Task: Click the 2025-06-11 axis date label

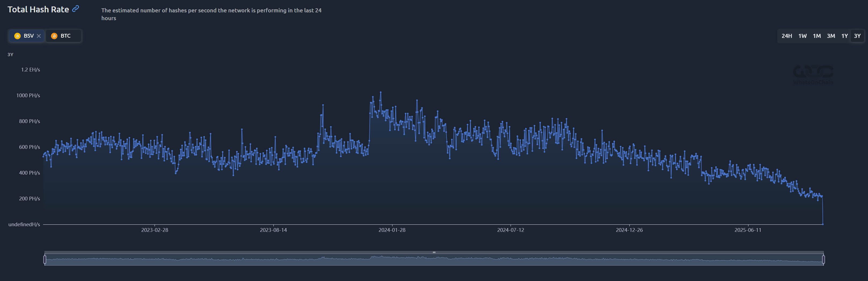Action: tap(748, 230)
